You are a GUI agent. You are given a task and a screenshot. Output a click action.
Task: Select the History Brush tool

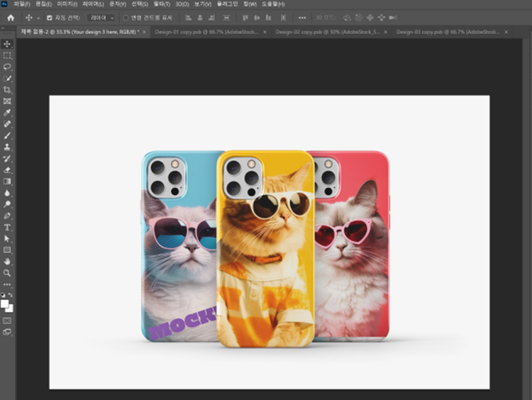tap(7, 158)
